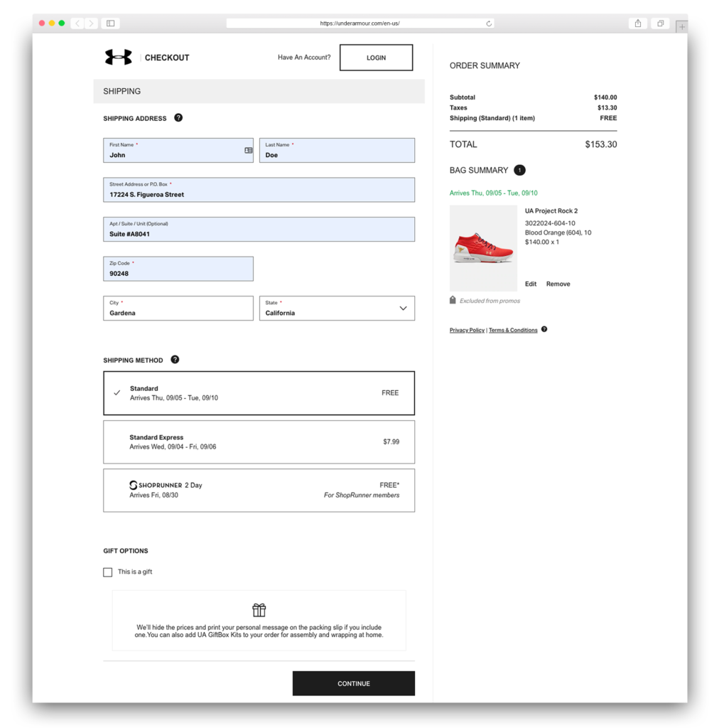Click the excluded from promos tag icon
Image resolution: width=724 pixels, height=728 pixels.
pyautogui.click(x=453, y=300)
